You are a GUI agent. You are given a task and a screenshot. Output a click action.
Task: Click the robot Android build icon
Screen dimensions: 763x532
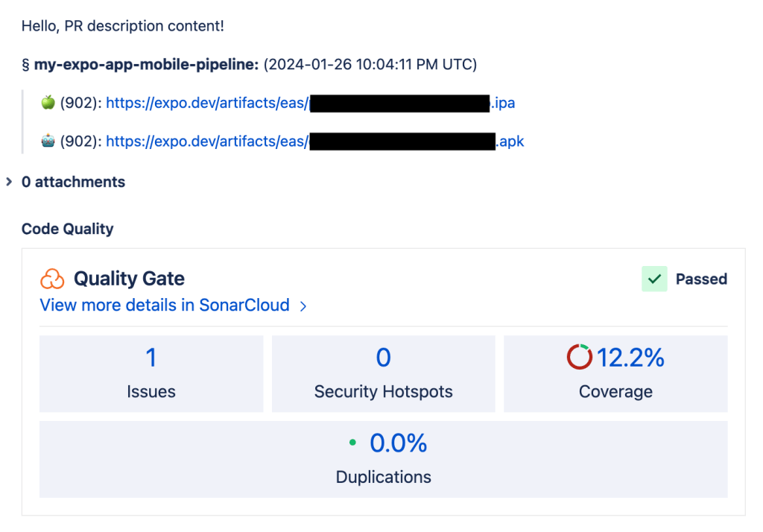point(48,141)
